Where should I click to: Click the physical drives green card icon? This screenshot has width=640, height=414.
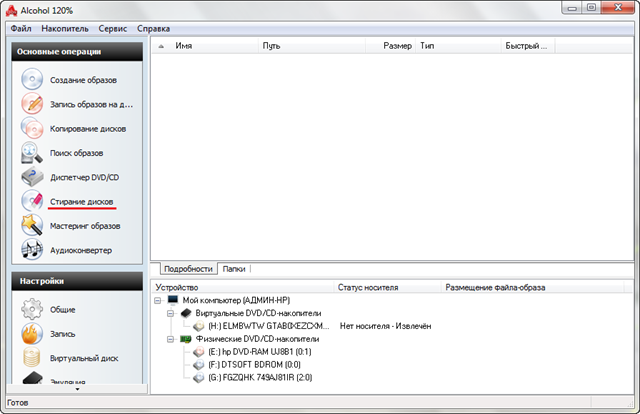(186, 339)
